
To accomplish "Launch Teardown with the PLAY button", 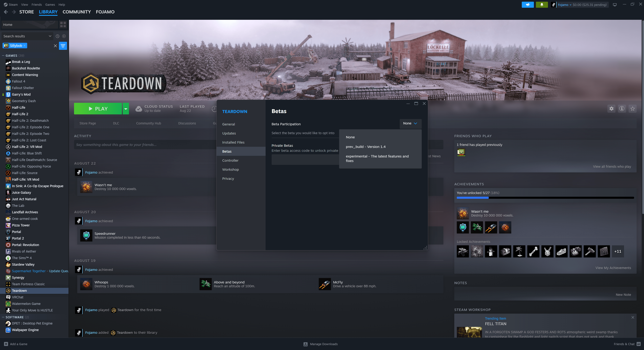I will click(x=98, y=109).
